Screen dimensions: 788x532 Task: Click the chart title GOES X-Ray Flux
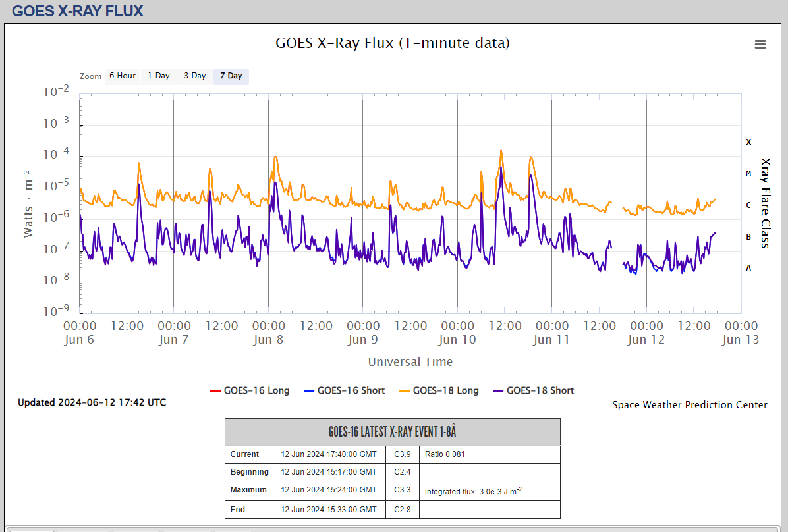pos(392,43)
